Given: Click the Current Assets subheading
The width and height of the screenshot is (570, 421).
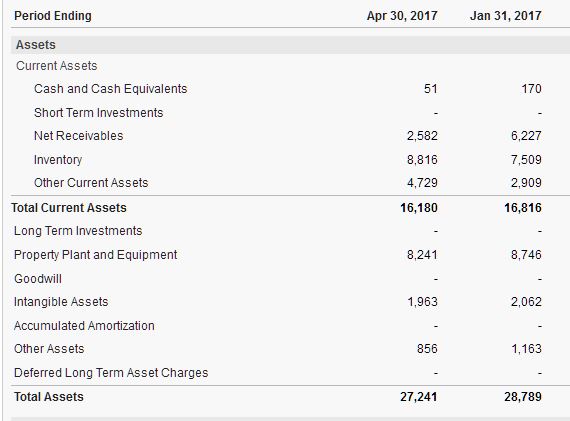Looking at the screenshot, I should point(57,66).
